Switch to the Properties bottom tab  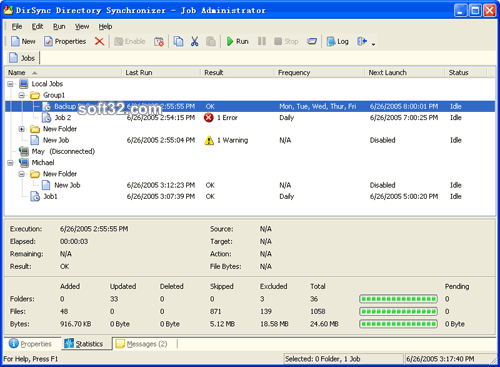pos(30,344)
